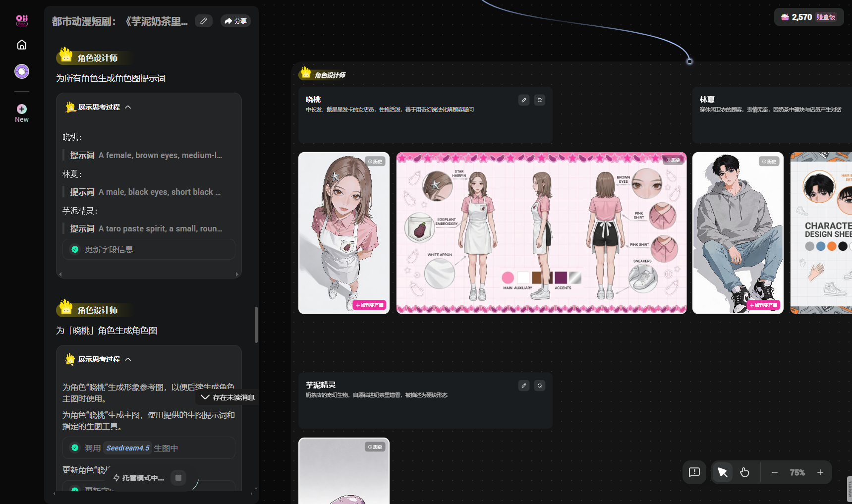Switch to the hand pan tool

pyautogui.click(x=744, y=472)
